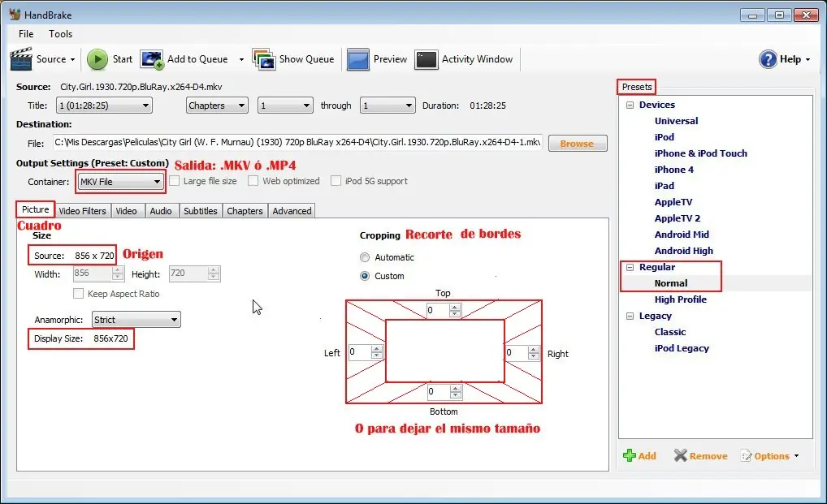Switch to the Chapters tab
Image resolution: width=827 pixels, height=504 pixels.
(x=245, y=211)
